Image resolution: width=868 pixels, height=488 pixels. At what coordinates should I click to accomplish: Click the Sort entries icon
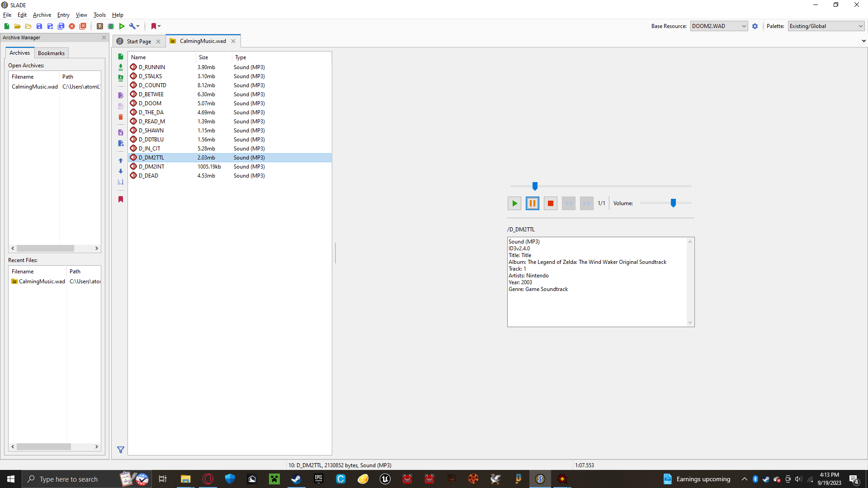[x=121, y=182]
